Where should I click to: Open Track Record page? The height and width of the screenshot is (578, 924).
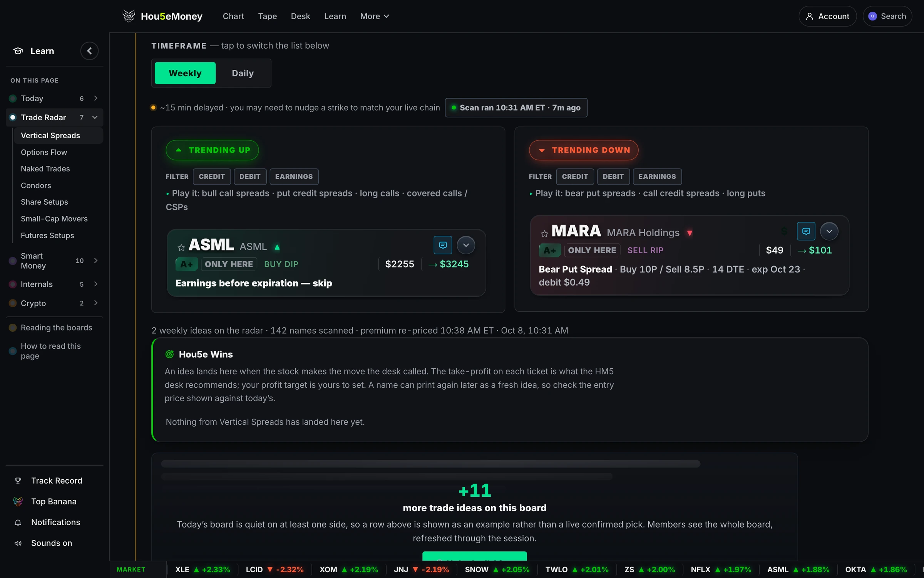point(57,481)
